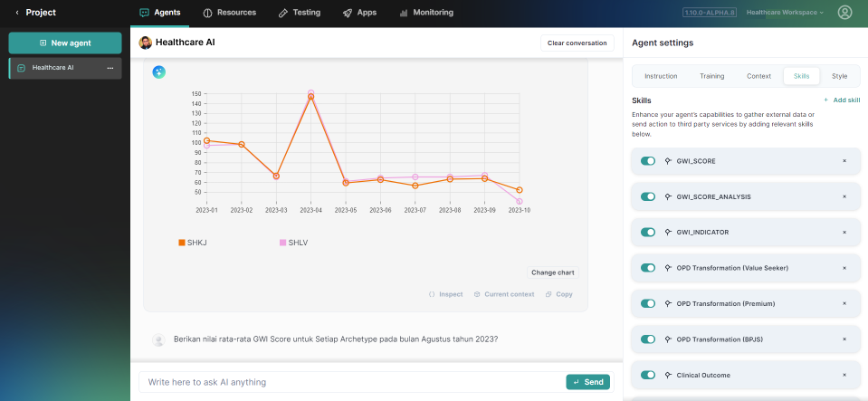Click the AI sparkle avatar above chart
The width and height of the screenshot is (868, 401).
point(159,72)
